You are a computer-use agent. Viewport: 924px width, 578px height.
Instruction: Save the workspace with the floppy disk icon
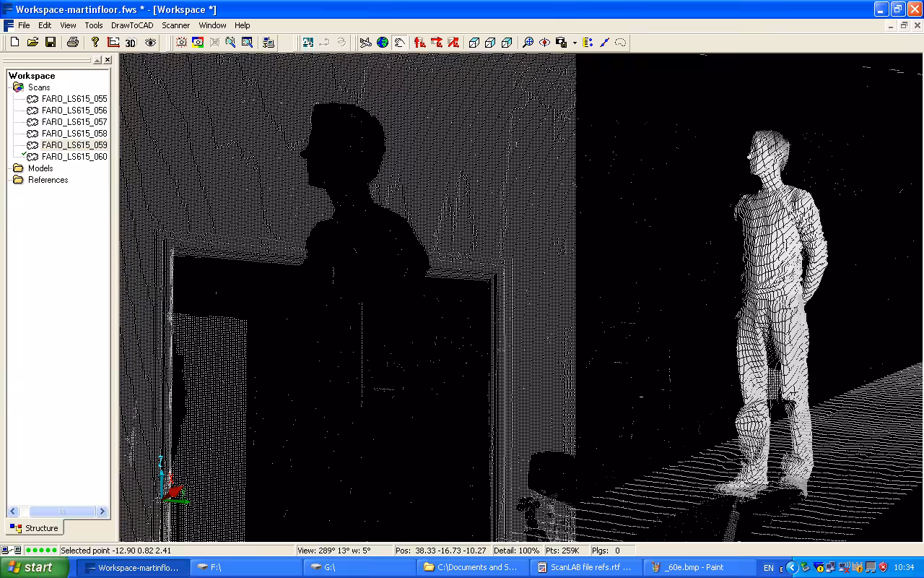(51, 43)
